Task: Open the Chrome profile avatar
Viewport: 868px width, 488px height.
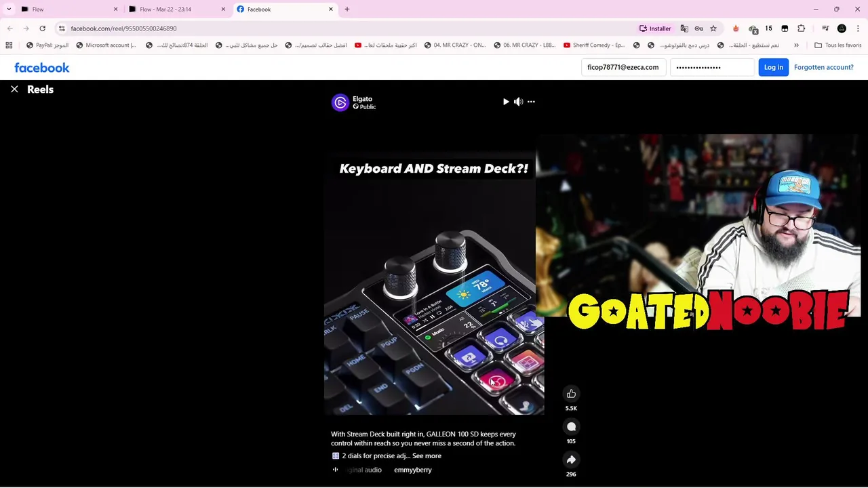Action: [842, 28]
